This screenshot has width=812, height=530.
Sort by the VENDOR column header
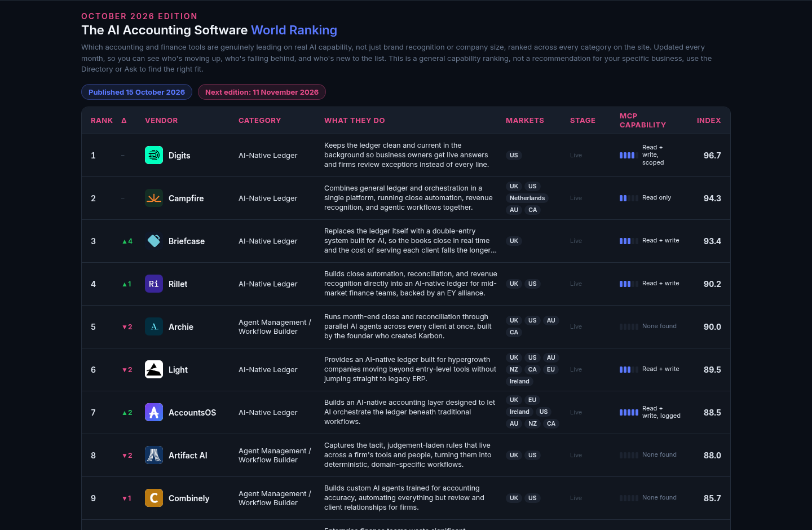(x=161, y=121)
